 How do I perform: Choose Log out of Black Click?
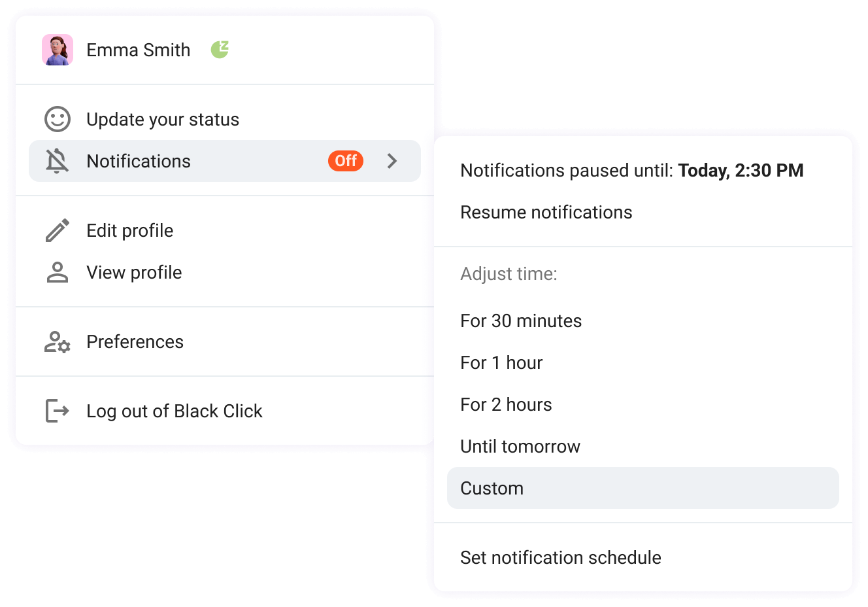pyautogui.click(x=174, y=411)
